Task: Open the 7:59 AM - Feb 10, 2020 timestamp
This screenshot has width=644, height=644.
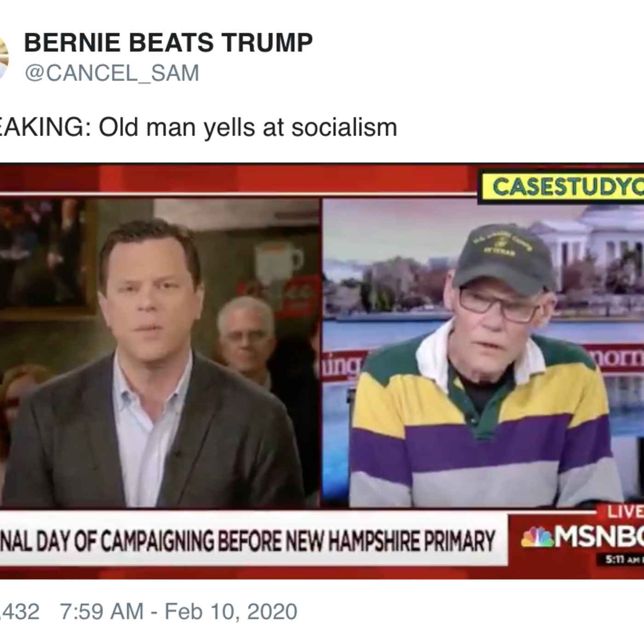Action: [178, 611]
